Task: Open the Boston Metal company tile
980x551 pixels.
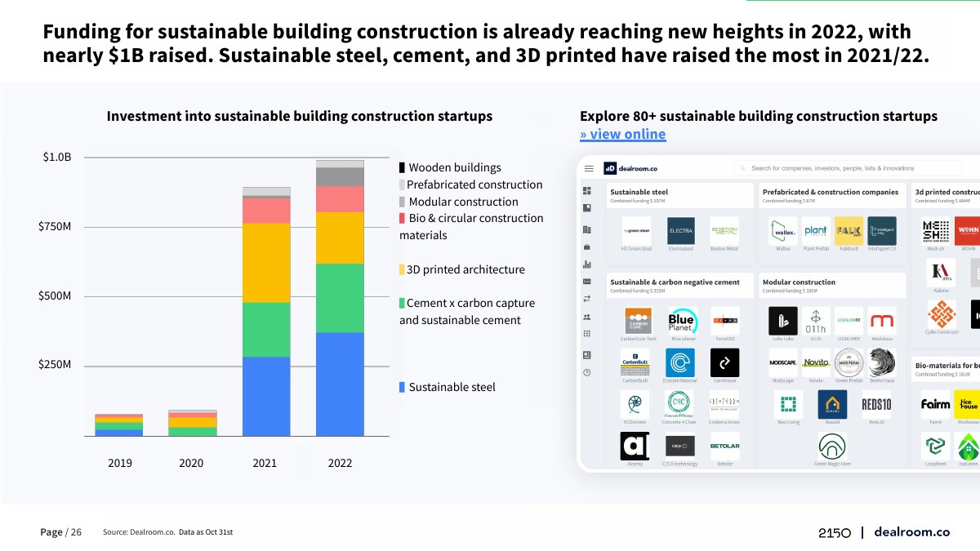Action: pyautogui.click(x=724, y=231)
